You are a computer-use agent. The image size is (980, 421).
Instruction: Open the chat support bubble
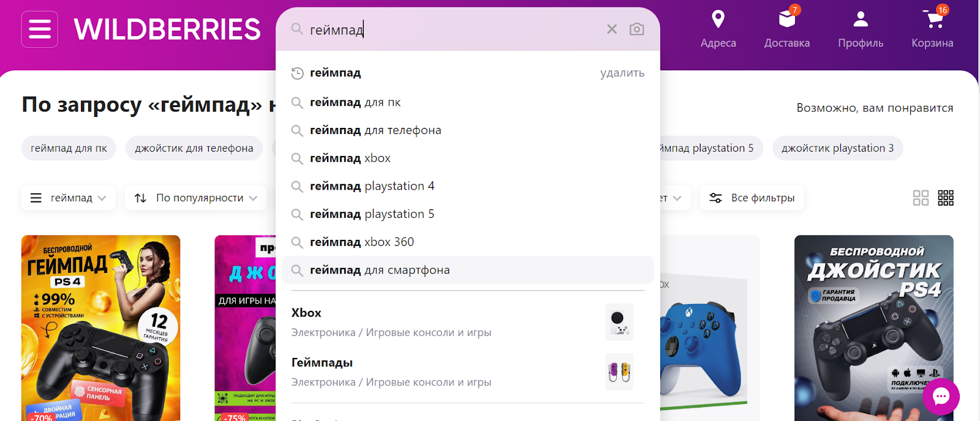click(x=941, y=397)
